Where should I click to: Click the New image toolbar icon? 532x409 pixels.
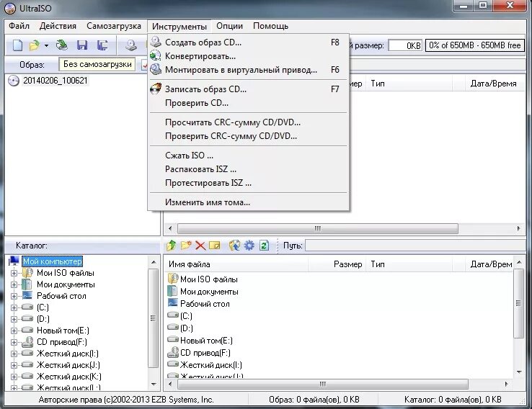coord(17,45)
